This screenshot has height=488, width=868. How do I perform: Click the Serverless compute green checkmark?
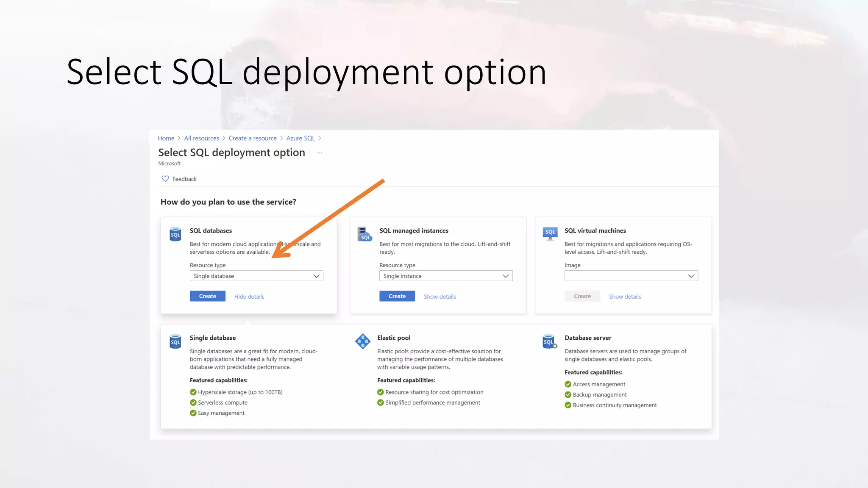point(193,402)
